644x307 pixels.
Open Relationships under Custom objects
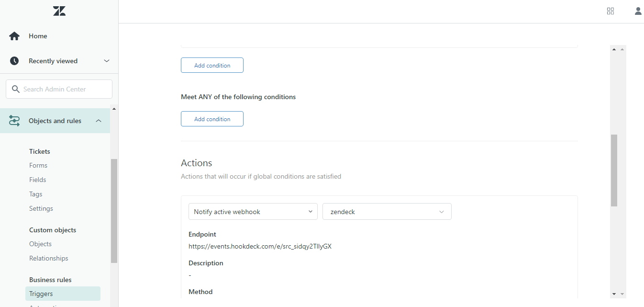(48, 258)
